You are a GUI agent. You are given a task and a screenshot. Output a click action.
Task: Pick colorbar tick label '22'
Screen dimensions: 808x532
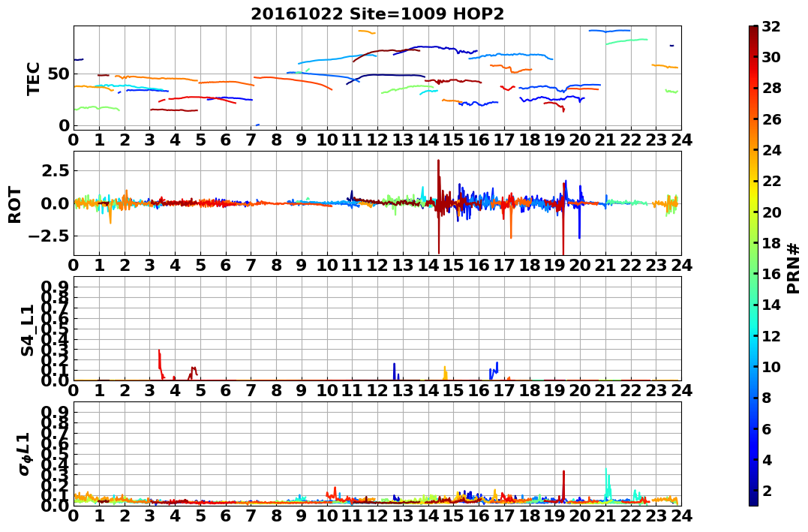(771, 181)
